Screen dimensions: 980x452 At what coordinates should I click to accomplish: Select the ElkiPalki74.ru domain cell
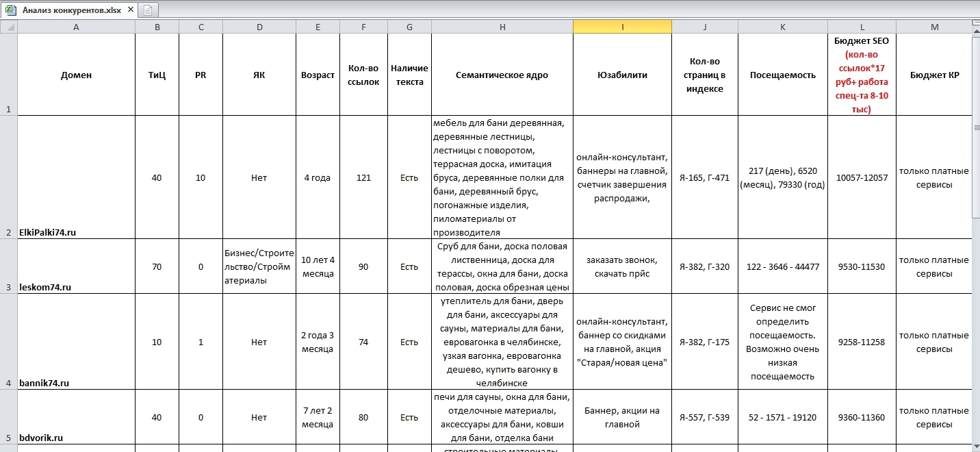(x=76, y=177)
